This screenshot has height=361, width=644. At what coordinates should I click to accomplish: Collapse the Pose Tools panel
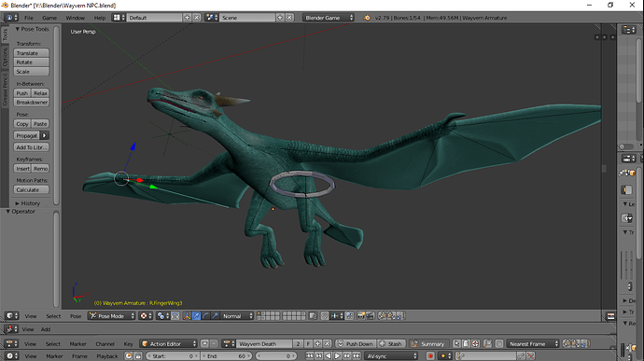pos(32,29)
